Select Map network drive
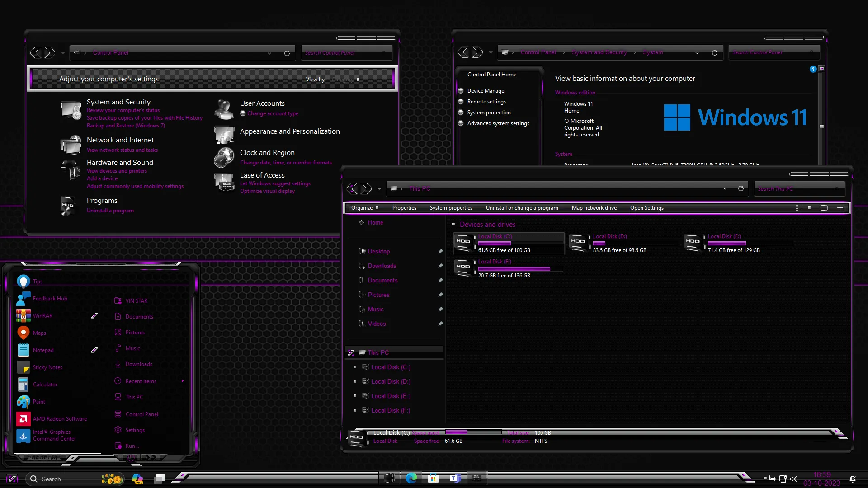The image size is (868, 488). coord(594,208)
